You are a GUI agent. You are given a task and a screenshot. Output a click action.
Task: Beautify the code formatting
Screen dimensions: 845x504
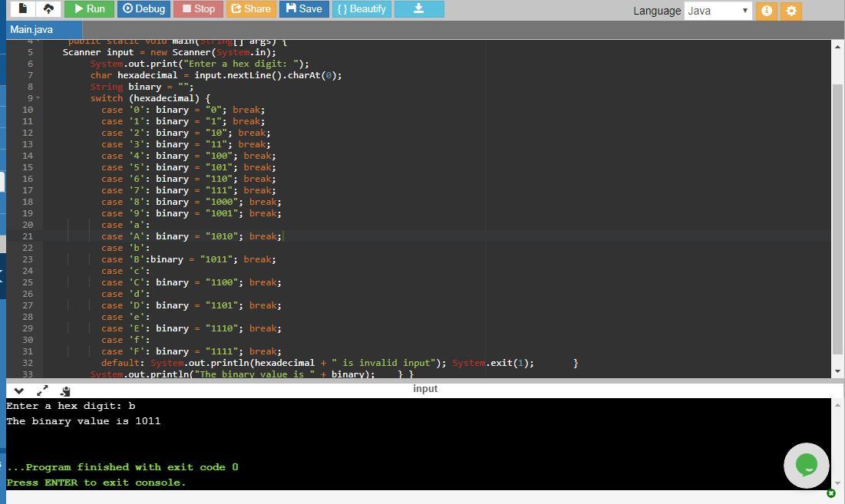[x=361, y=9]
